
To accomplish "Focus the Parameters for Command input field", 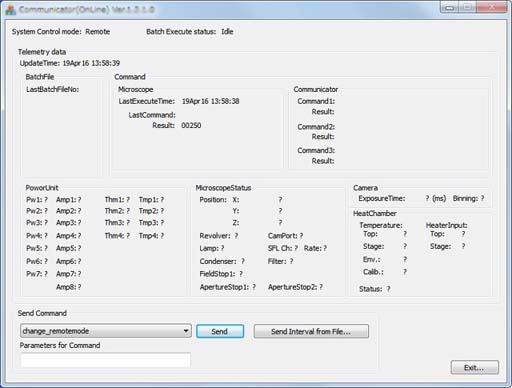I will (x=106, y=360).
